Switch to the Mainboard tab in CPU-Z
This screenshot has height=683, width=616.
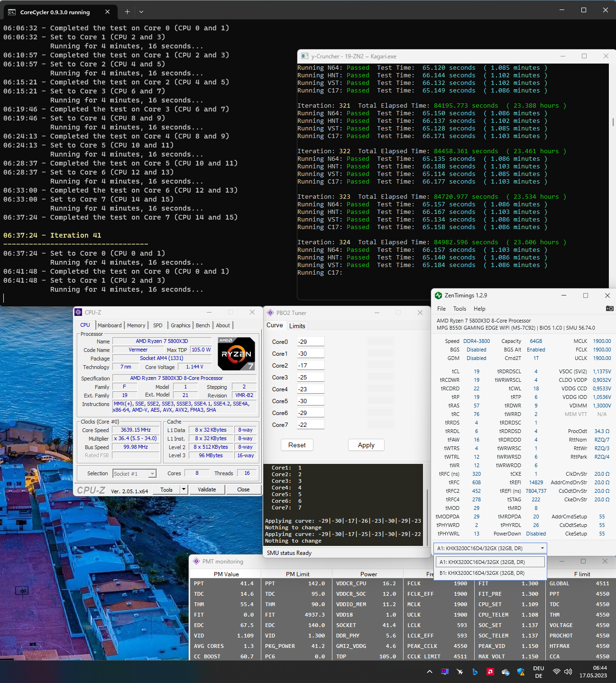click(110, 325)
